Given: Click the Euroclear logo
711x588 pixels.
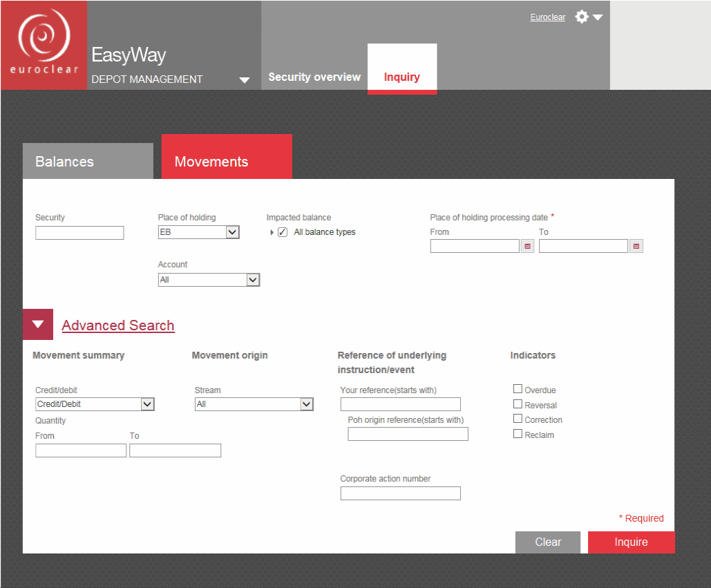Looking at the screenshot, I should (44, 45).
